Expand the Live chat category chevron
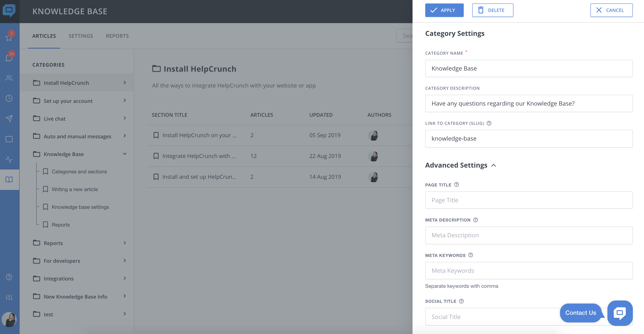 coord(125,118)
